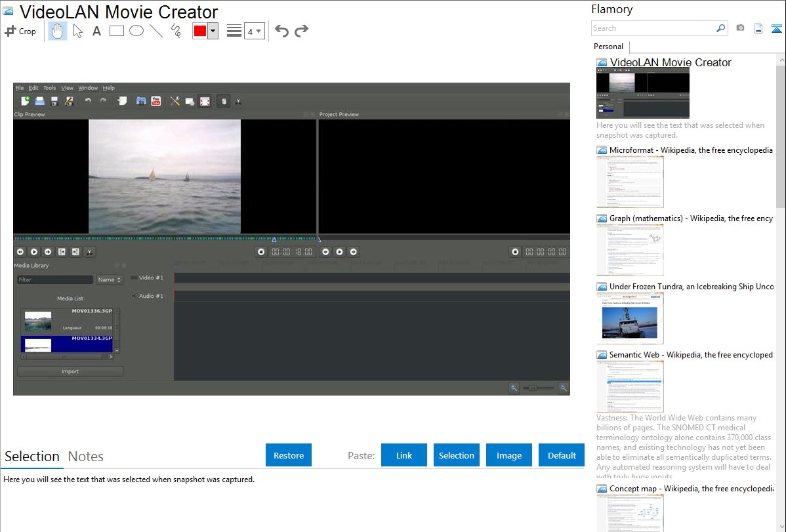
Task: Click the blue upload arrow icon
Action: pyautogui.click(x=776, y=28)
